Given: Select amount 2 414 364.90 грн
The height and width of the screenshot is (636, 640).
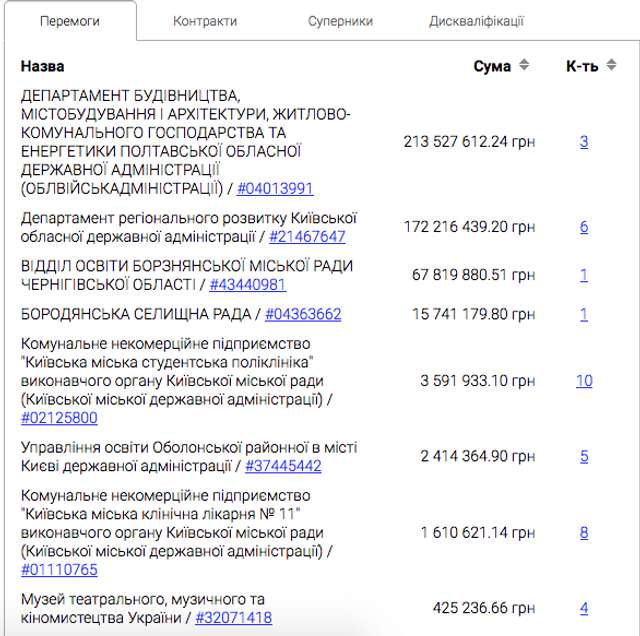Looking at the screenshot, I should click(x=478, y=456).
